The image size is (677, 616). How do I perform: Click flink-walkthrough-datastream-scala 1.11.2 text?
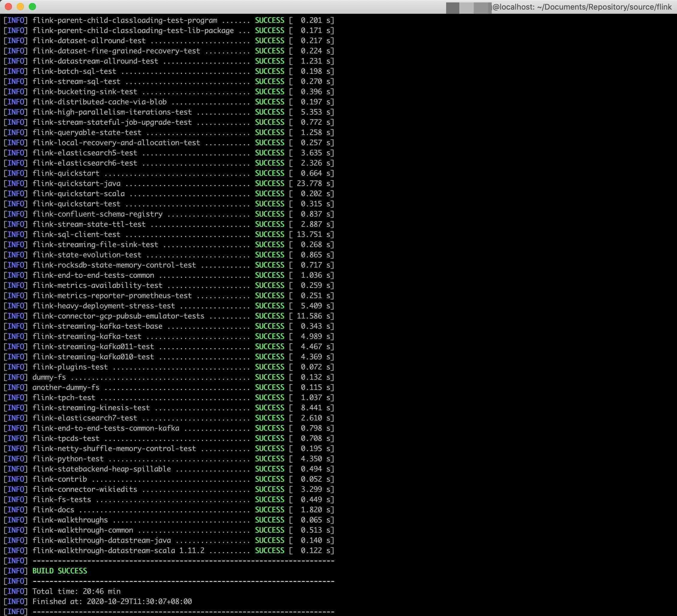pyautogui.click(x=118, y=551)
